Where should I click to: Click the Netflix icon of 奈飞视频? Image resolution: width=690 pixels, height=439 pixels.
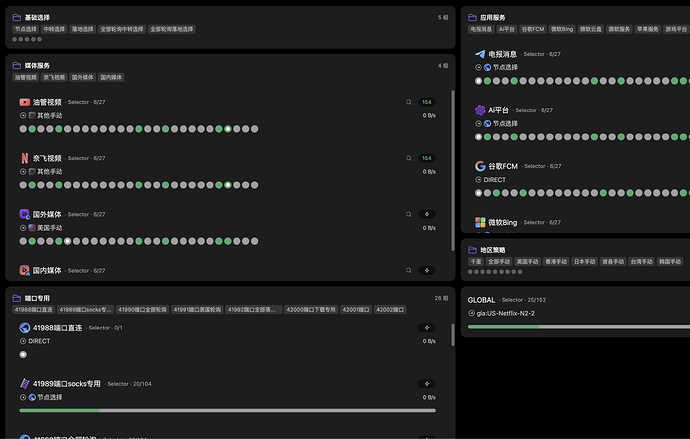tap(25, 158)
